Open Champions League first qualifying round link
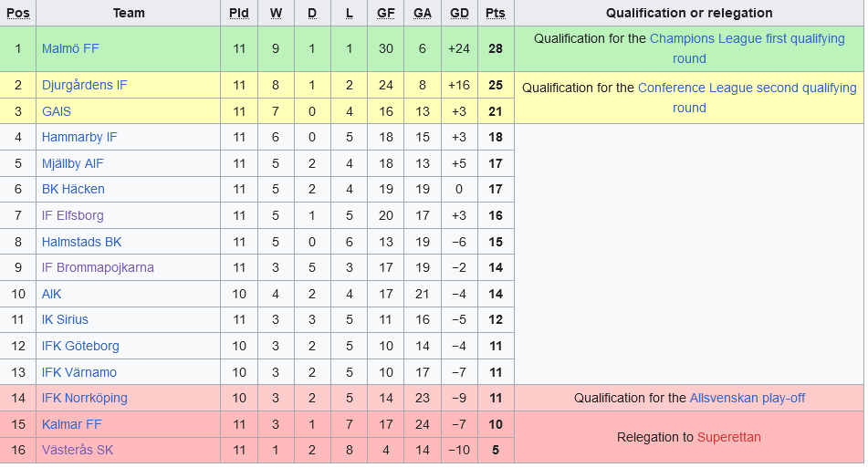Screen dimensions: 868x468 pos(747,39)
